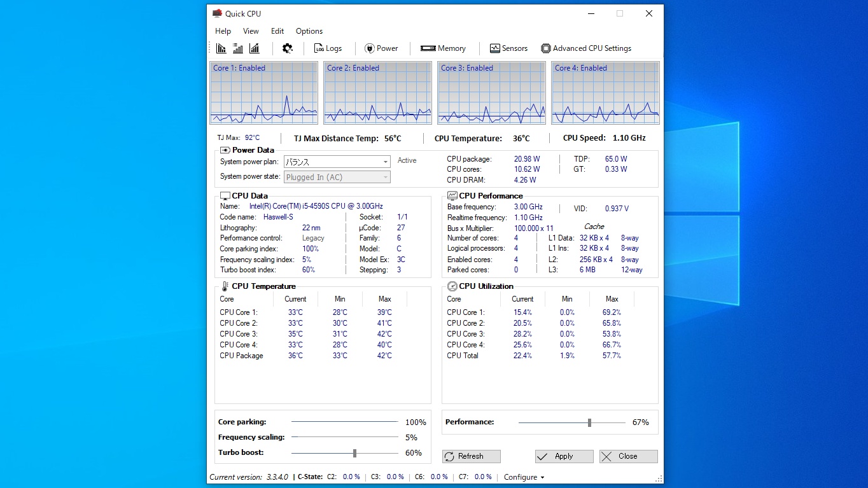
Task: Click the Bus x Multiplier value
Action: tap(534, 228)
